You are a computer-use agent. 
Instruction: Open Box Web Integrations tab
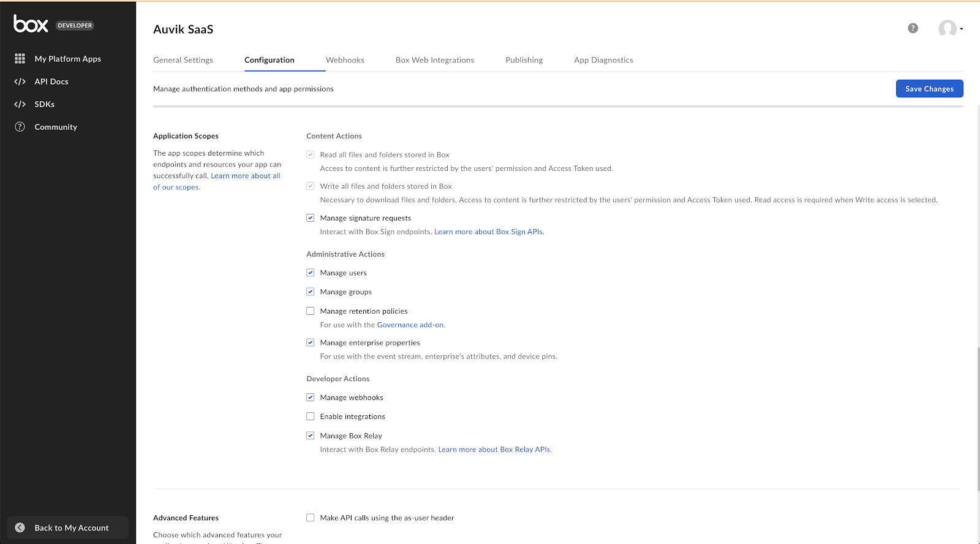point(435,60)
